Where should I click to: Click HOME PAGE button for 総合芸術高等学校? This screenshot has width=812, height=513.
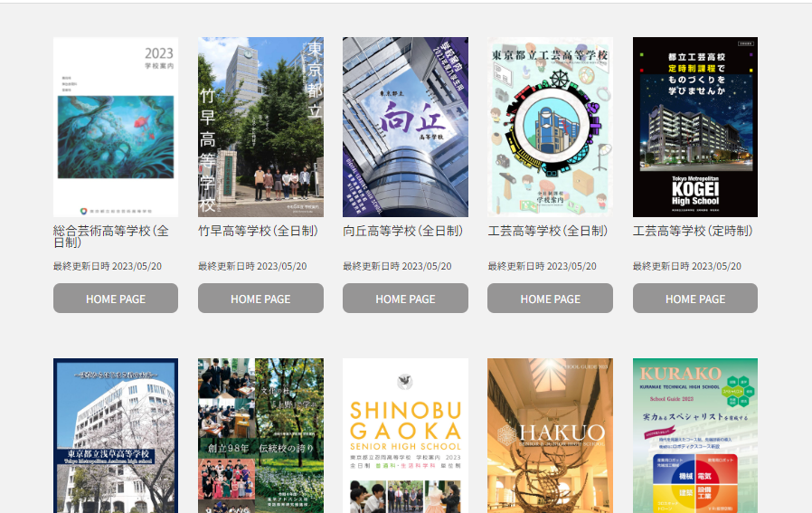pyautogui.click(x=116, y=298)
